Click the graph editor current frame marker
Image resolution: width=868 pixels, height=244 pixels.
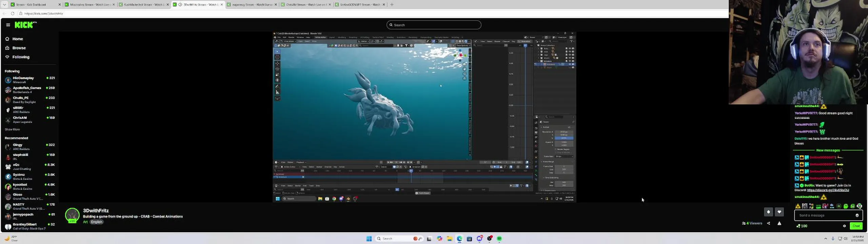(x=526, y=45)
